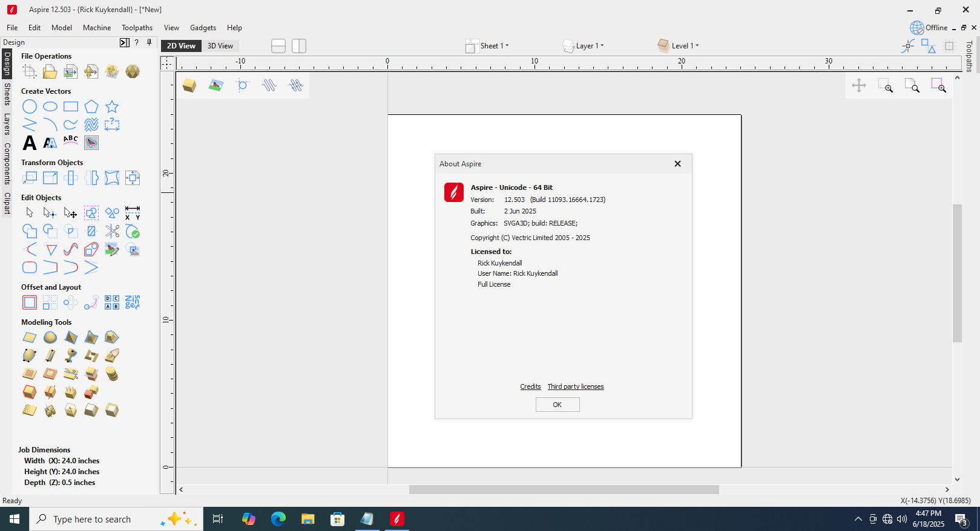
Task: Open the Circular Array Copy tool
Action: pos(70,302)
